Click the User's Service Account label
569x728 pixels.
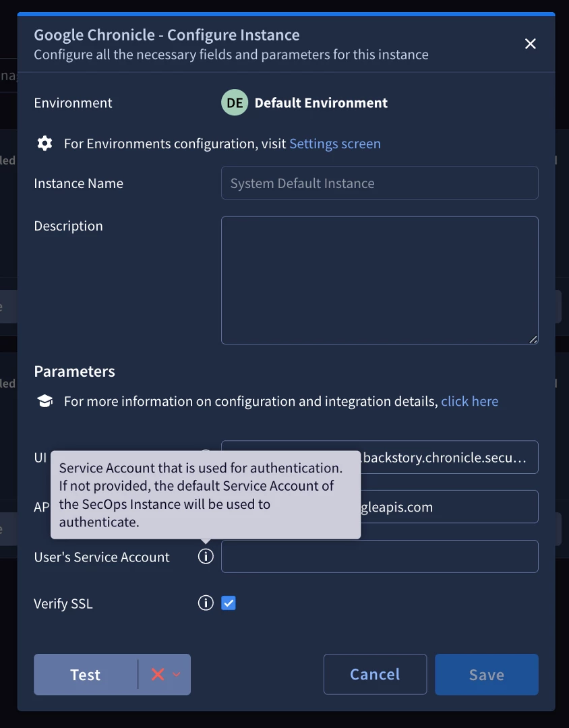102,557
